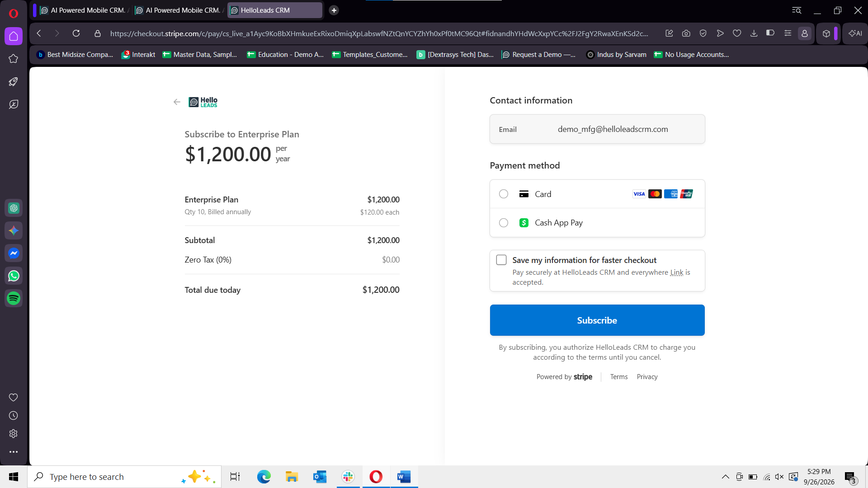Screen dimensions: 868x488
Task: Open the Opera profile account icon
Action: pos(805,33)
